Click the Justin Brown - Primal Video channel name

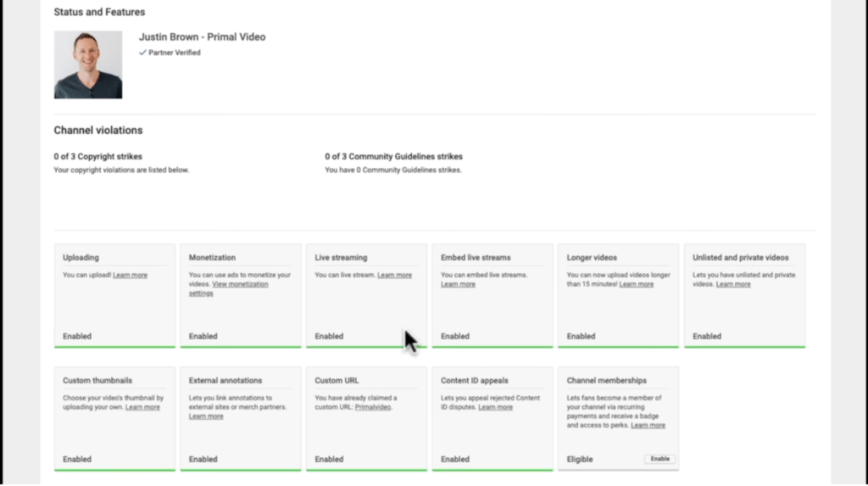[202, 37]
